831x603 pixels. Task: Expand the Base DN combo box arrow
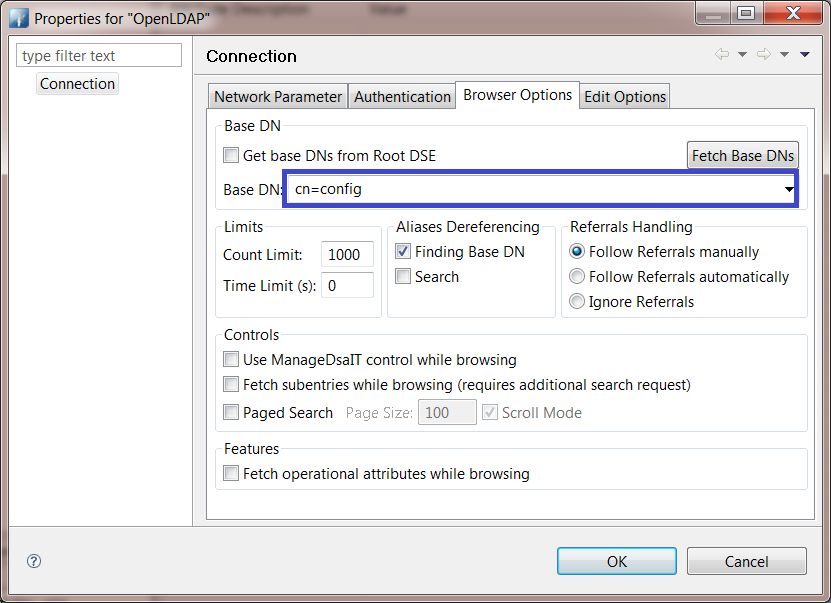[789, 189]
